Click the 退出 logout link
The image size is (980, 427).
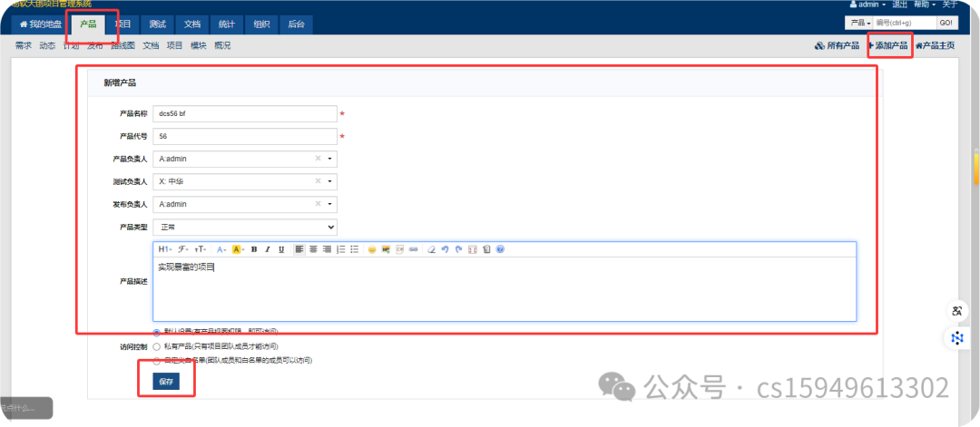coord(899,5)
